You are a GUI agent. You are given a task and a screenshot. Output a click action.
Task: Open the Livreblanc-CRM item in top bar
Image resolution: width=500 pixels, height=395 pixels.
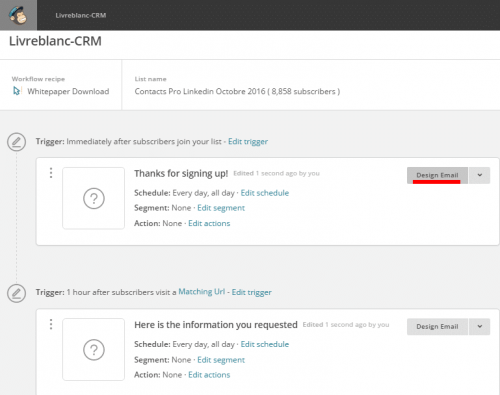81,15
